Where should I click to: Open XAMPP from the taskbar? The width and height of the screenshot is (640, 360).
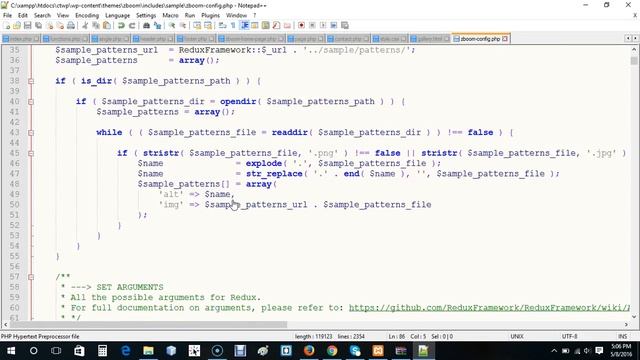378,351
